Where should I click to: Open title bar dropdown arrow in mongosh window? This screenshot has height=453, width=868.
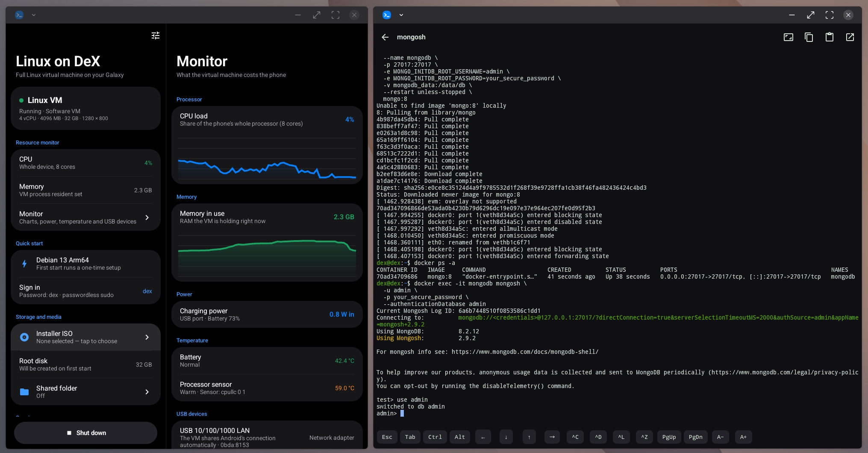click(x=401, y=15)
